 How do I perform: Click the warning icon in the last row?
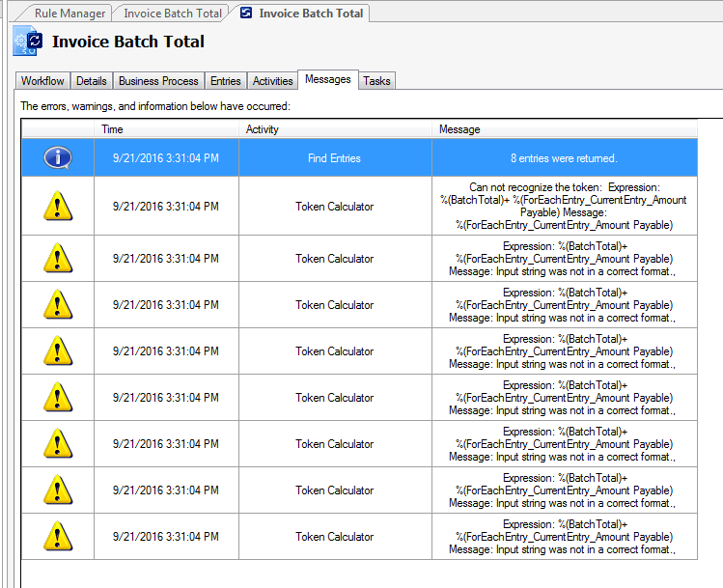click(58, 537)
